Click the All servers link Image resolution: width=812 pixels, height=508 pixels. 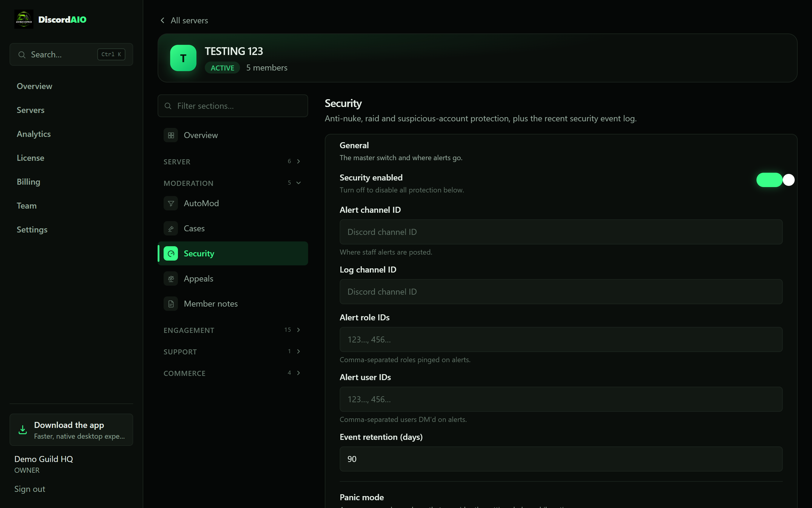click(x=189, y=21)
